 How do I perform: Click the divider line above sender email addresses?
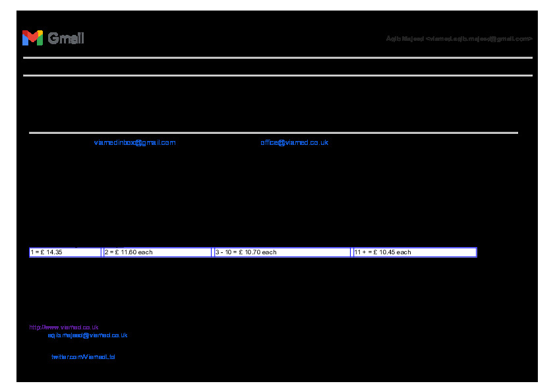pyautogui.click(x=273, y=133)
